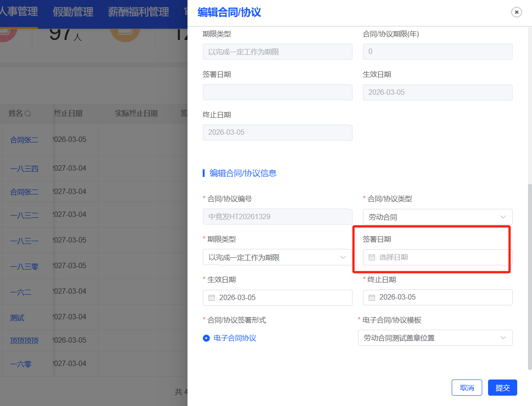
Task: Open employee link 测试
Action: pyautogui.click(x=17, y=318)
